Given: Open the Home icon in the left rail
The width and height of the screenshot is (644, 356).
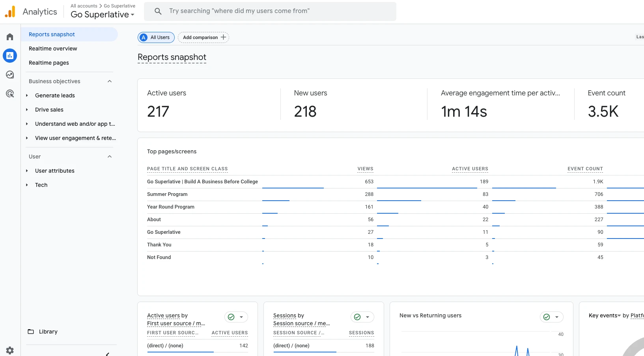Looking at the screenshot, I should click(10, 37).
